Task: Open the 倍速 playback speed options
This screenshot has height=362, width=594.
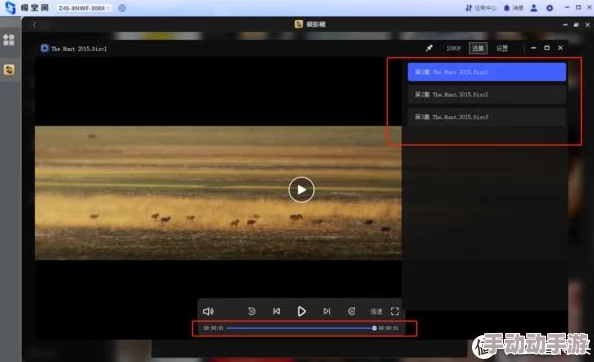Action: [376, 312]
